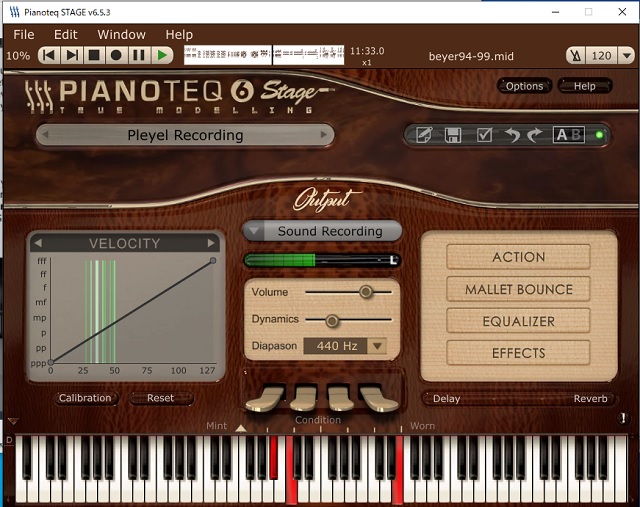Click the Options button
Screen dimensions: 640x507
coord(524,86)
